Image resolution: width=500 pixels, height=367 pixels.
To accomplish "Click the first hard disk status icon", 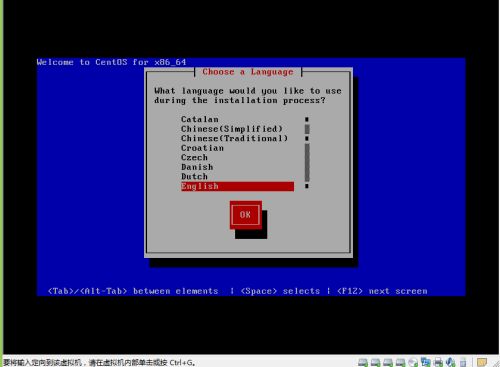I will (363, 362).
